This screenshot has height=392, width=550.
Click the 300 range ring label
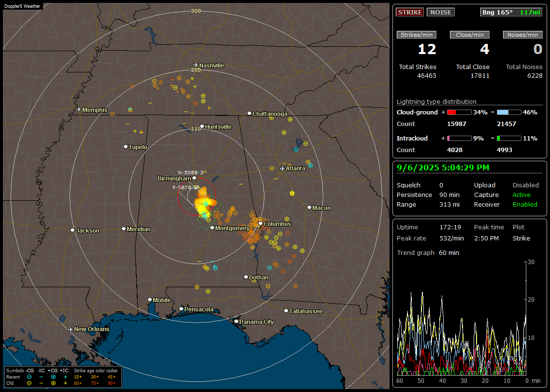[x=196, y=11]
